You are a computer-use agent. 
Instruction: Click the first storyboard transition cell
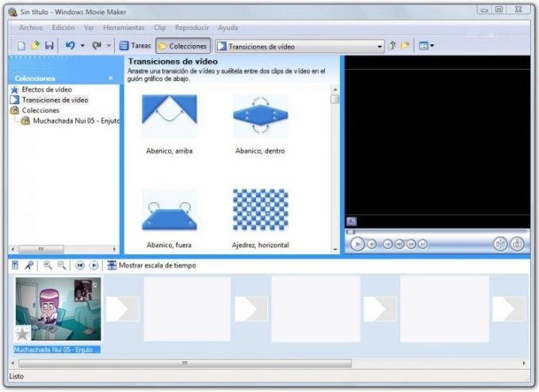pos(122,309)
